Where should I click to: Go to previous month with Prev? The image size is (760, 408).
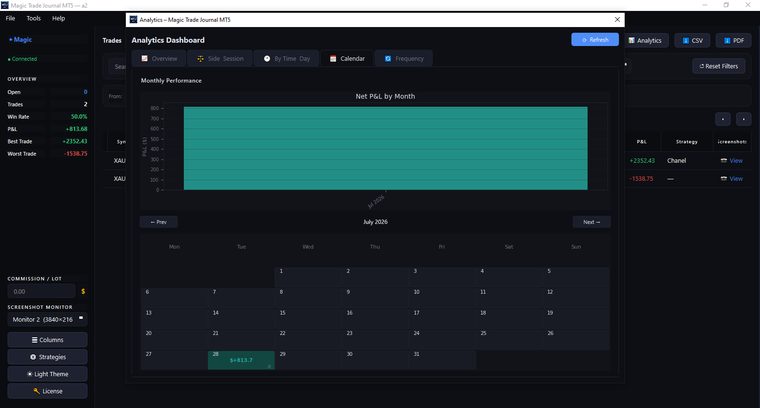[x=158, y=222]
